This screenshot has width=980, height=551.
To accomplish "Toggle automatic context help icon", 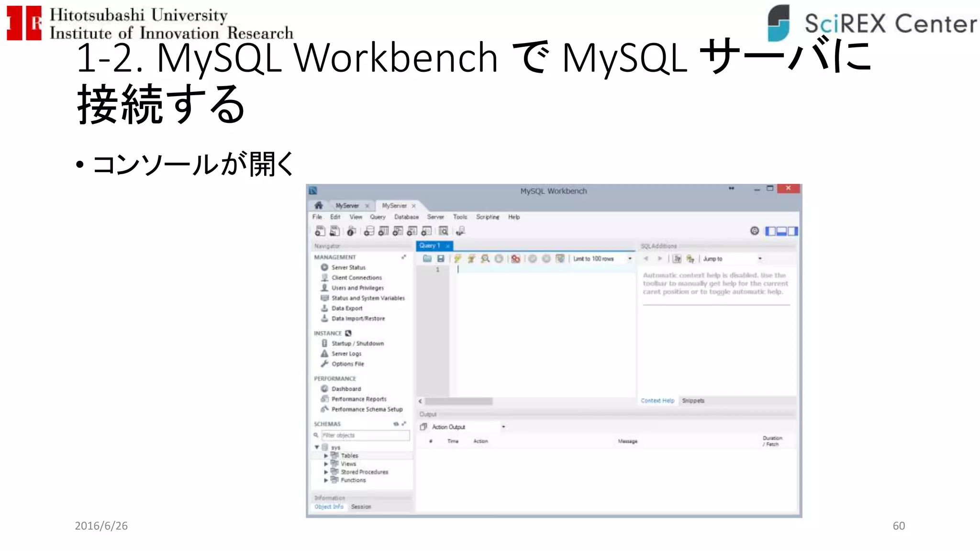I will coord(690,258).
